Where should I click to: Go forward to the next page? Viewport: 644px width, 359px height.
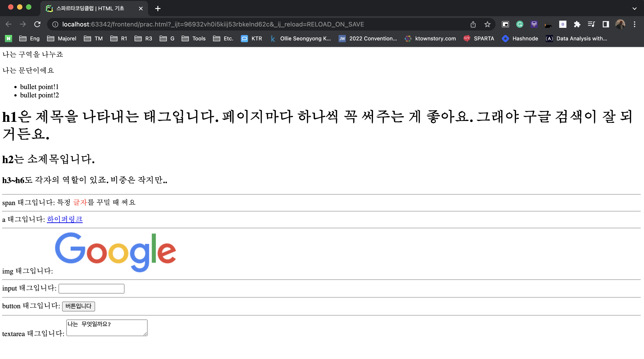pos(23,24)
